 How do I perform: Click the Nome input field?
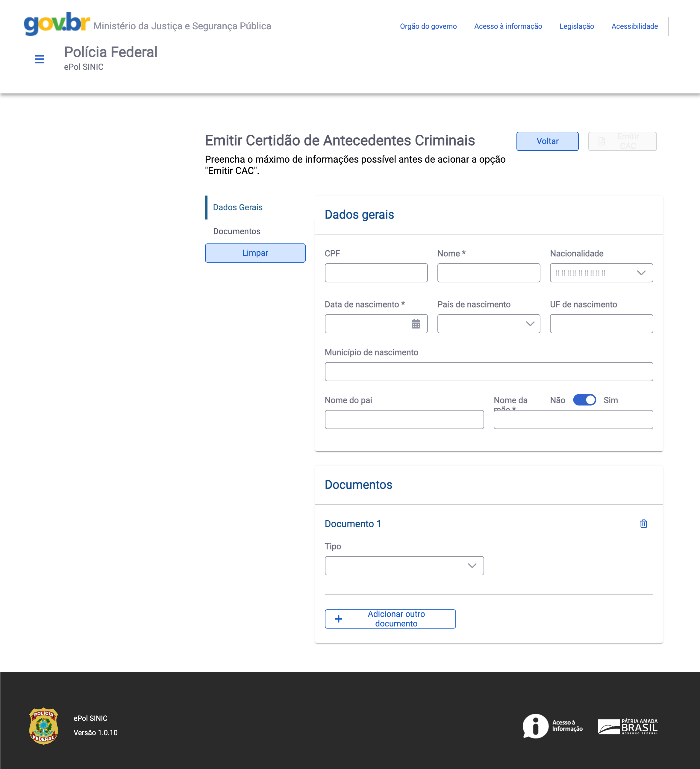pyautogui.click(x=488, y=273)
